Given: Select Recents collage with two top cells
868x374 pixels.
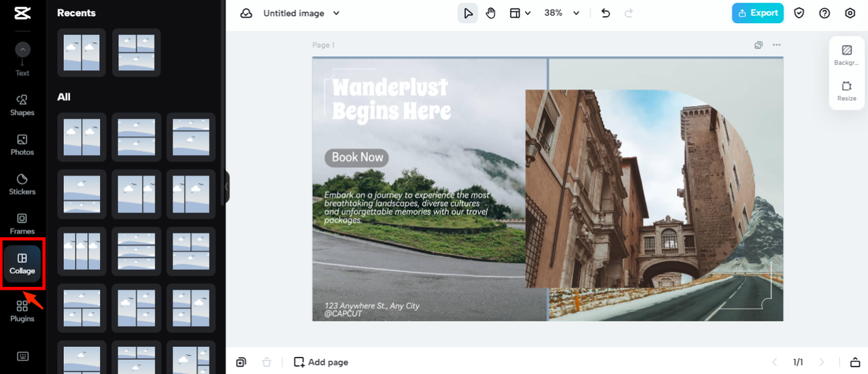Looking at the screenshot, I should point(136,52).
